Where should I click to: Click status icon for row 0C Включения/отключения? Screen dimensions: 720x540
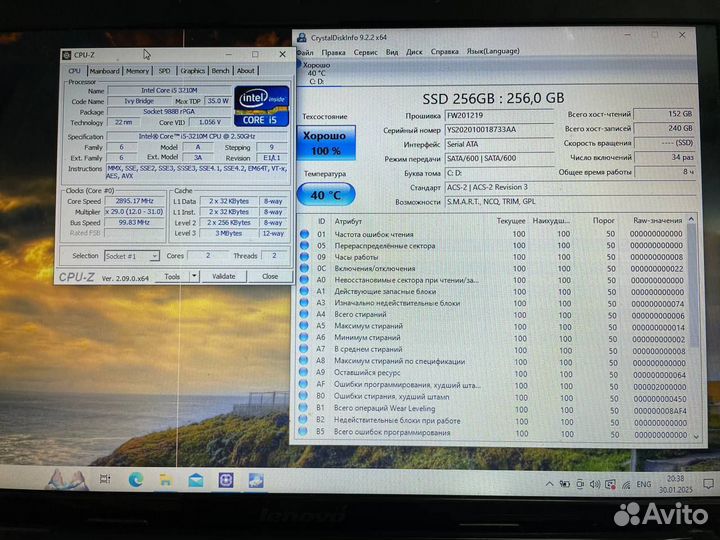[x=304, y=268]
